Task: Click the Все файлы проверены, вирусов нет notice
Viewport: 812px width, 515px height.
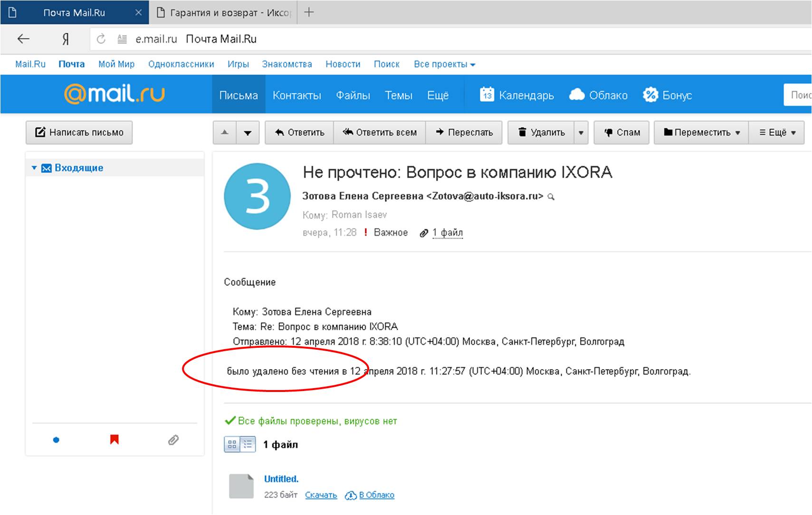Action: tap(311, 421)
